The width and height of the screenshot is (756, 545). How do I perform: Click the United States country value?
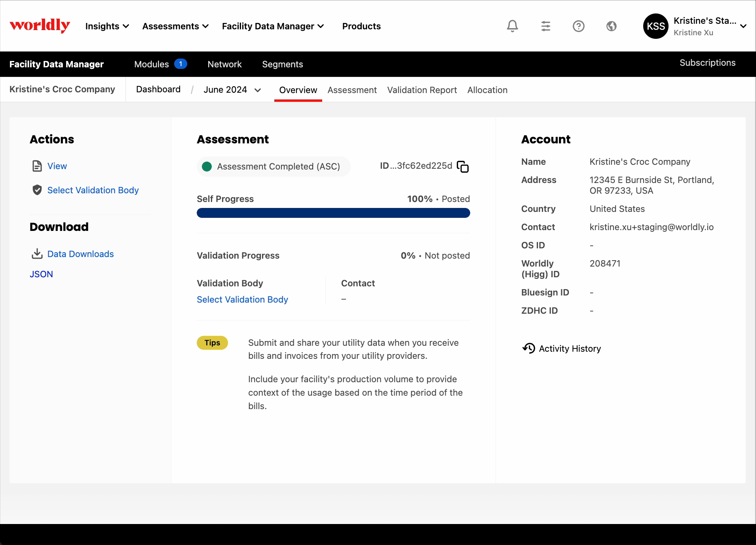click(617, 209)
